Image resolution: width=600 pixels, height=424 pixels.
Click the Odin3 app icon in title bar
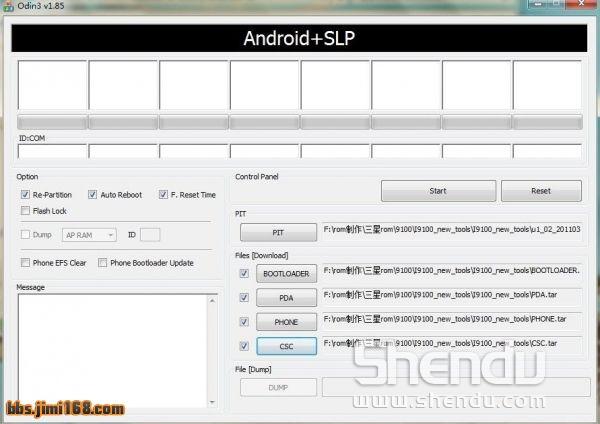pyautogui.click(x=8, y=6)
